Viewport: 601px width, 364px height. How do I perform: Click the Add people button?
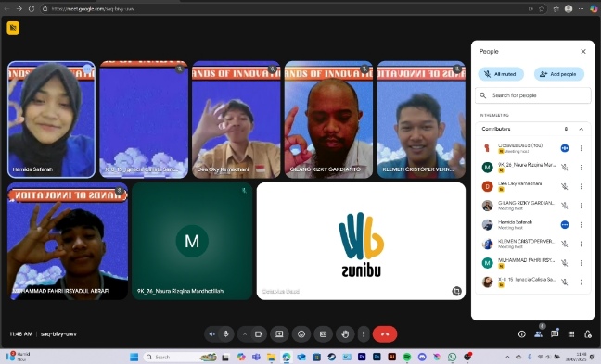559,74
